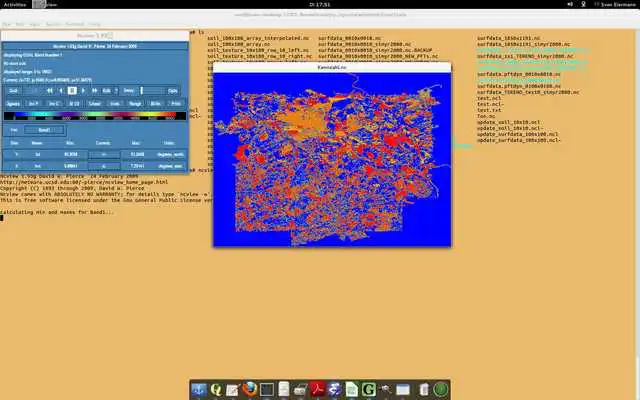Open the spreadsheet document icon in dock
This screenshot has width=640, height=400.
click(x=351, y=389)
